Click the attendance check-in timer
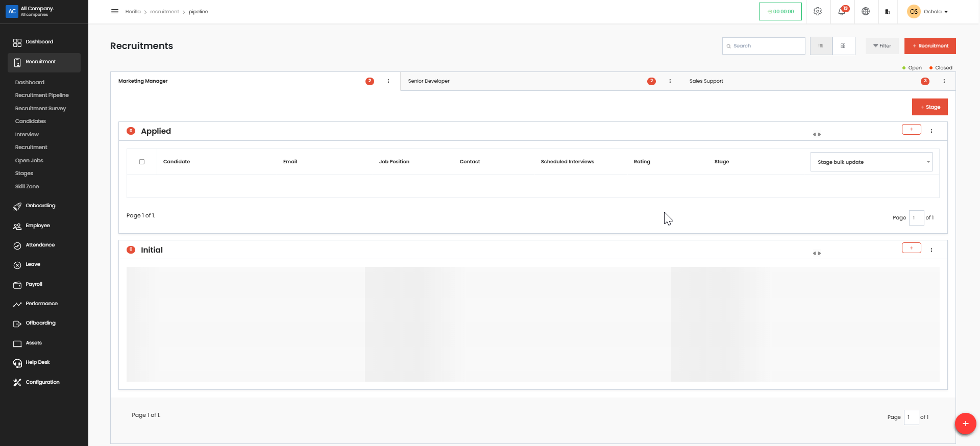Screen dimensions: 980x446 click(x=780, y=11)
